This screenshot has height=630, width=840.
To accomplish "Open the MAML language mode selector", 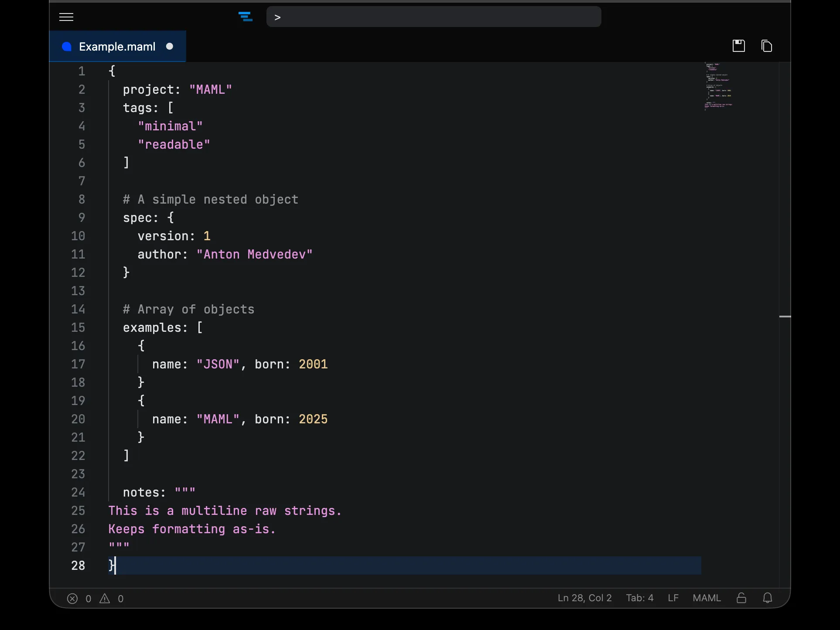I will tap(707, 598).
